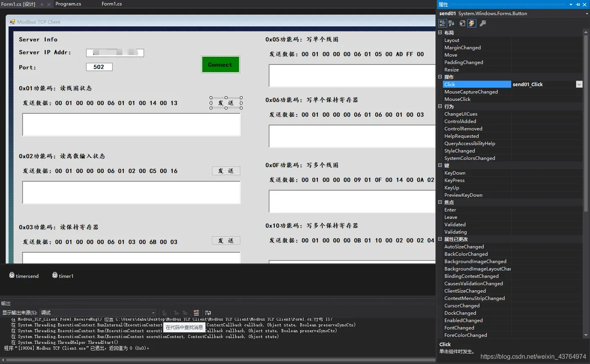Screen dimensions: 590x364
Task: Collapse the 行为 category
Action: coord(440,107)
